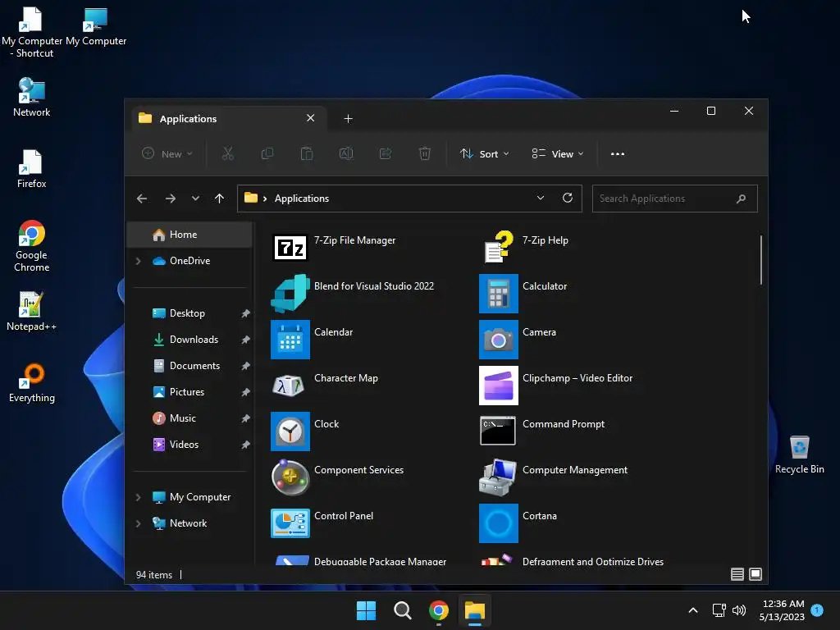This screenshot has height=630, width=840.
Task: Open the 7-Zip File Manager icon
Action: 290,248
